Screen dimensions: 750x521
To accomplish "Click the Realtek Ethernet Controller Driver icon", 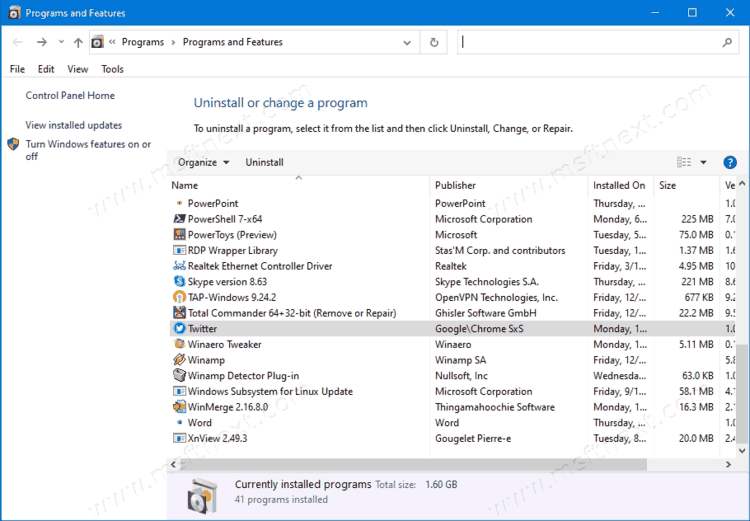I will (179, 266).
